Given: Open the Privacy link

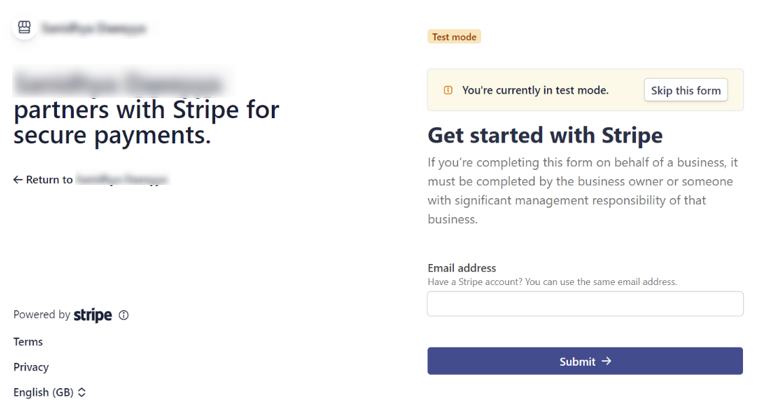Looking at the screenshot, I should (31, 367).
